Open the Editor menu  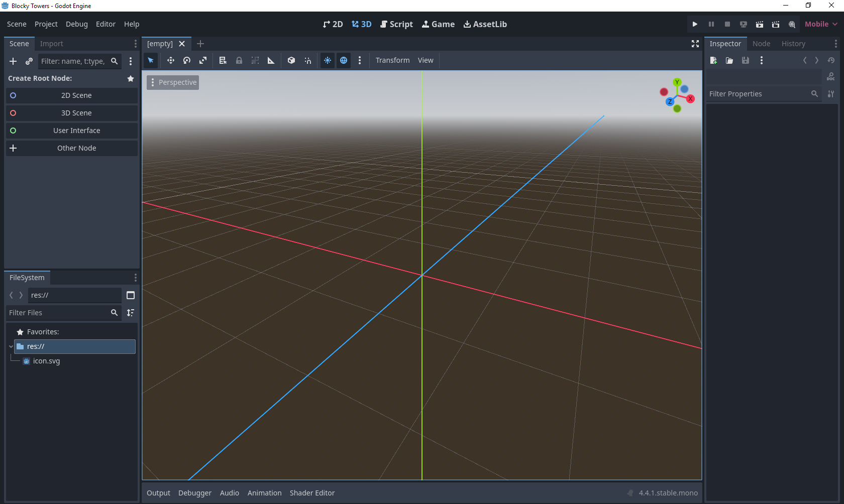pyautogui.click(x=105, y=24)
